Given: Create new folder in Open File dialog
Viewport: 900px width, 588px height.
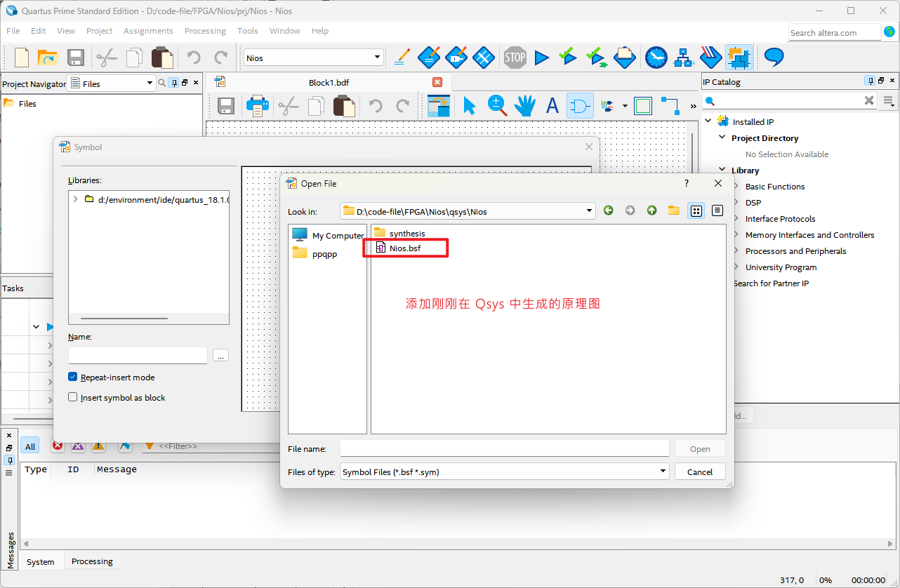Looking at the screenshot, I should 674,211.
